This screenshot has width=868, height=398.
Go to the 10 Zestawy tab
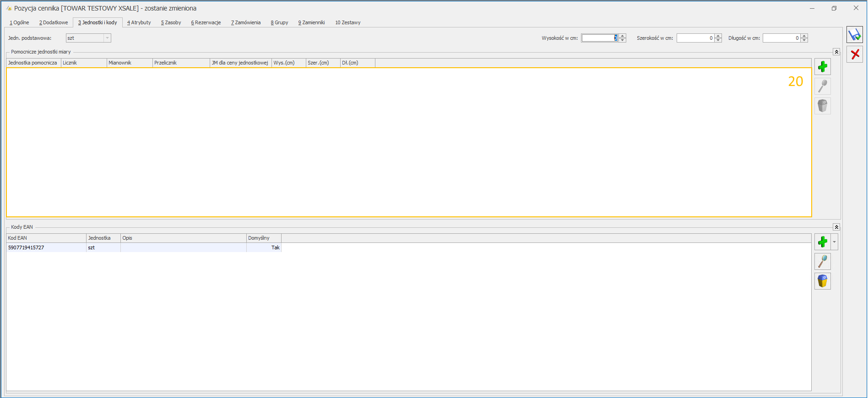point(347,22)
